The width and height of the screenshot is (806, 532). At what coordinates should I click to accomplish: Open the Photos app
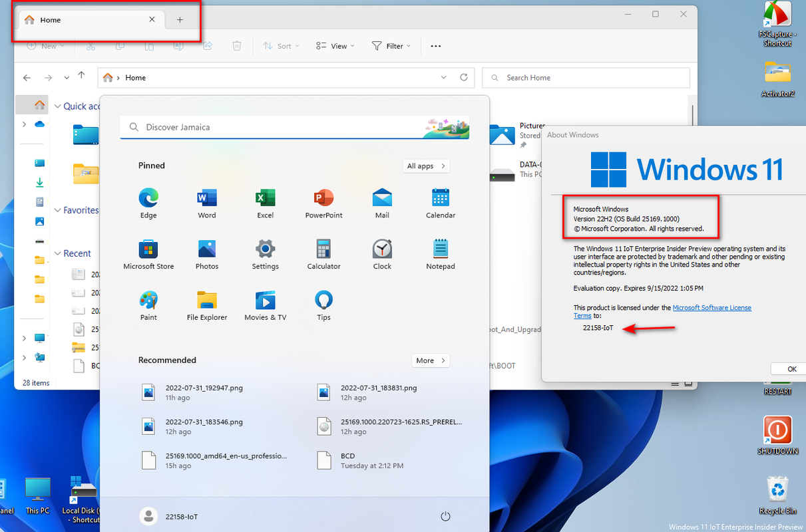[x=207, y=254]
